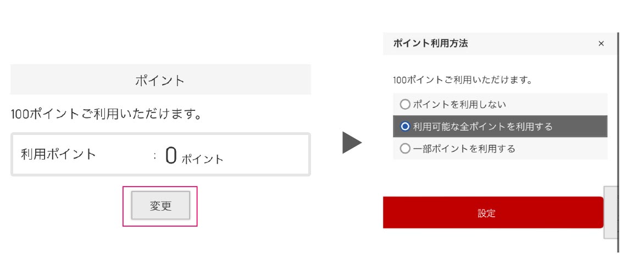Click the 100ポイントご利用いただけます text inside the dialog

463,80
